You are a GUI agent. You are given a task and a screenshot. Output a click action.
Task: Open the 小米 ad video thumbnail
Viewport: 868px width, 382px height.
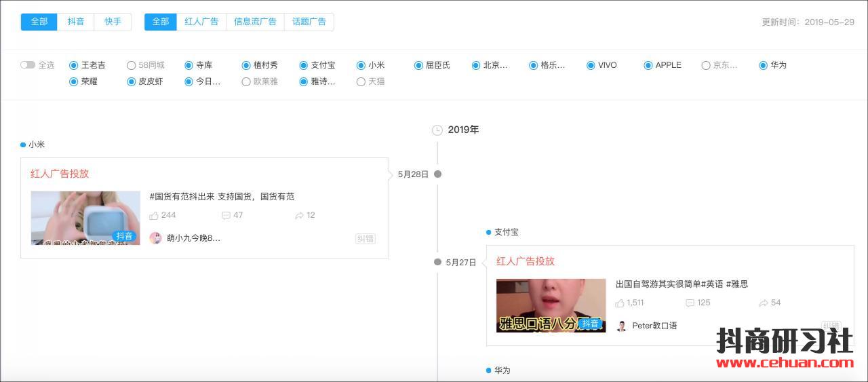[85, 218]
